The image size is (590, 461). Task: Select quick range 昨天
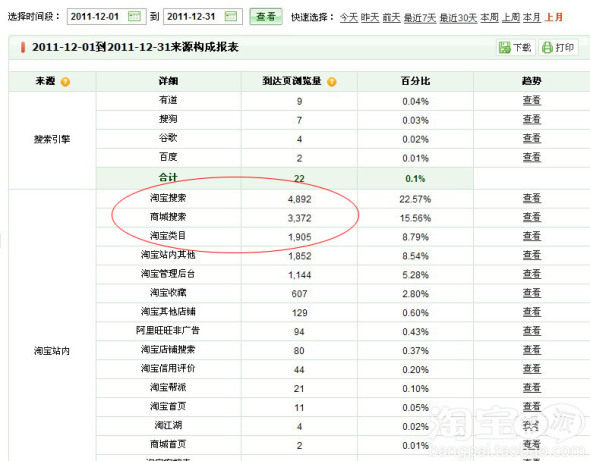coord(370,17)
